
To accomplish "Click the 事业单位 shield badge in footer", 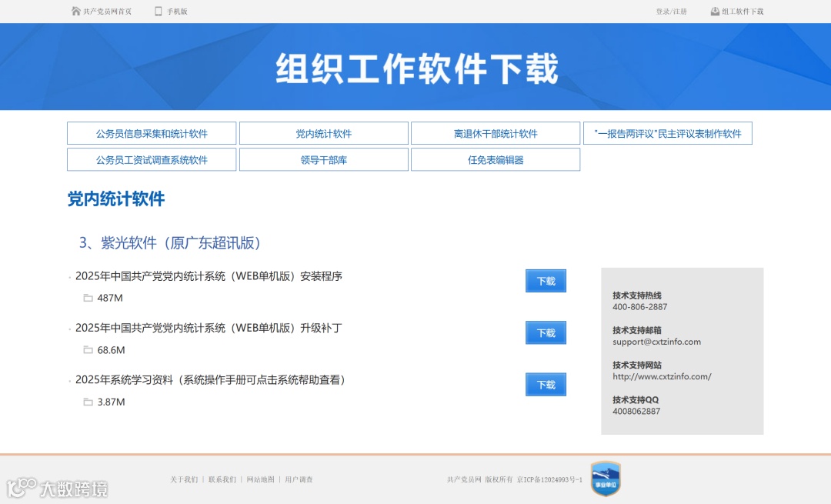I will coord(606,479).
